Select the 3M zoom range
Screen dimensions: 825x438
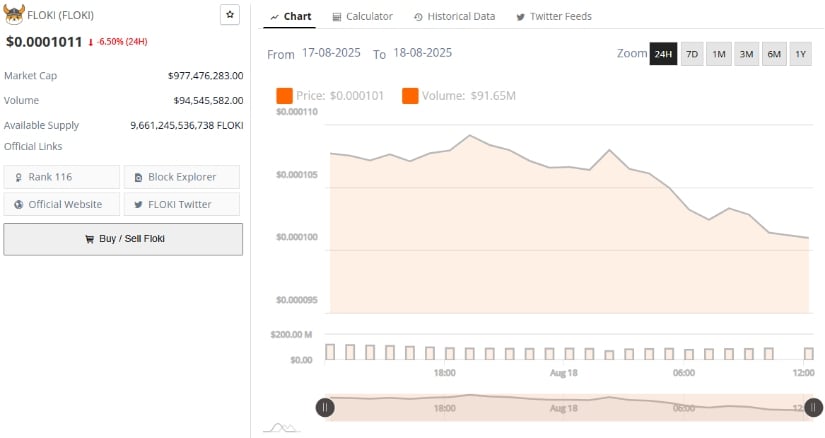(x=746, y=54)
